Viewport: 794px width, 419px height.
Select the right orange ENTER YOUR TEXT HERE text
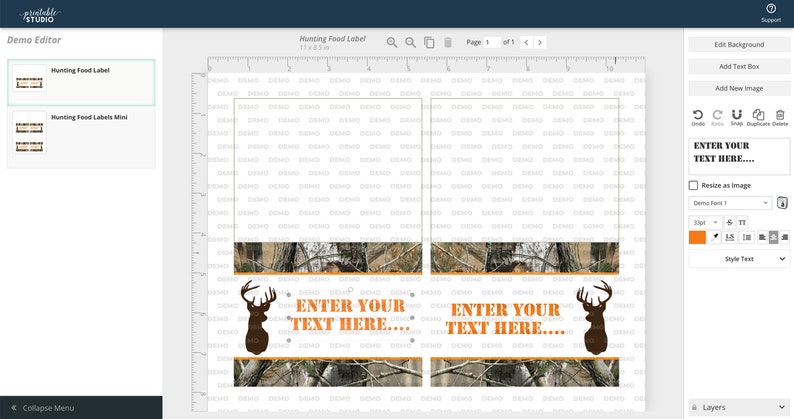tap(505, 319)
